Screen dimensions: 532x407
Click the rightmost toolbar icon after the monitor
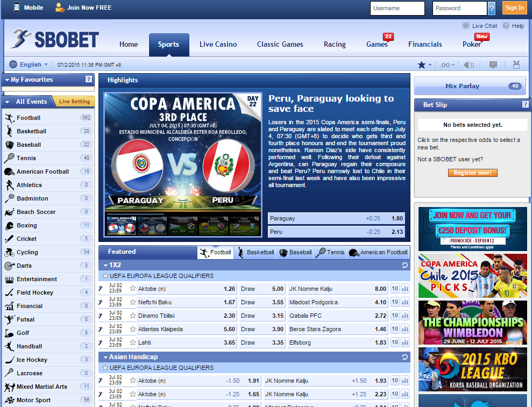[x=516, y=65]
